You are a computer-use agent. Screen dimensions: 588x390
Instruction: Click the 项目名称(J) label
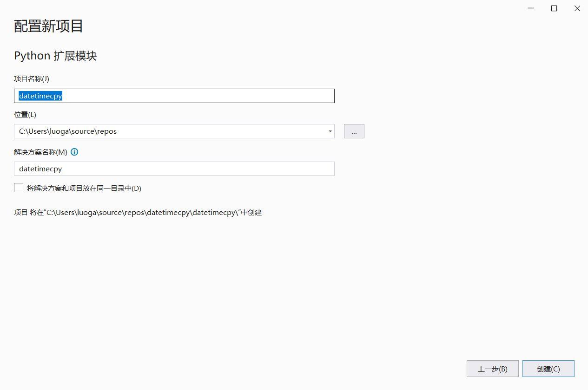(x=32, y=78)
